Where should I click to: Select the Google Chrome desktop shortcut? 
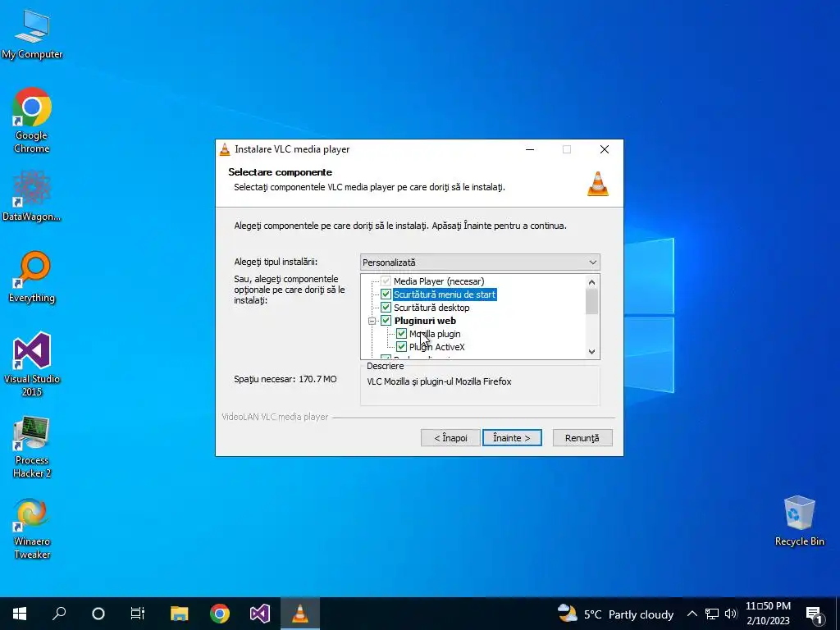[32, 120]
